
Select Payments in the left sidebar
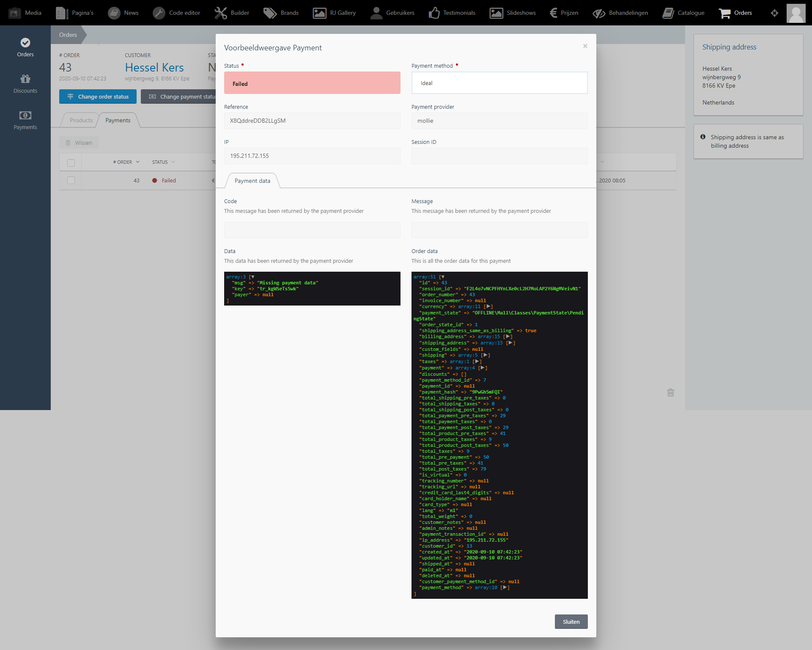25,120
